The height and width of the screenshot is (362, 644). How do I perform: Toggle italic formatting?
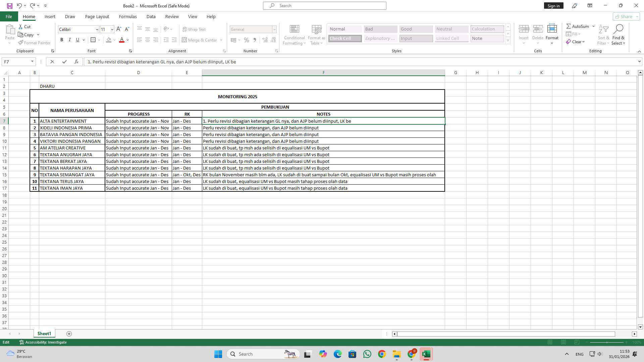(70, 40)
